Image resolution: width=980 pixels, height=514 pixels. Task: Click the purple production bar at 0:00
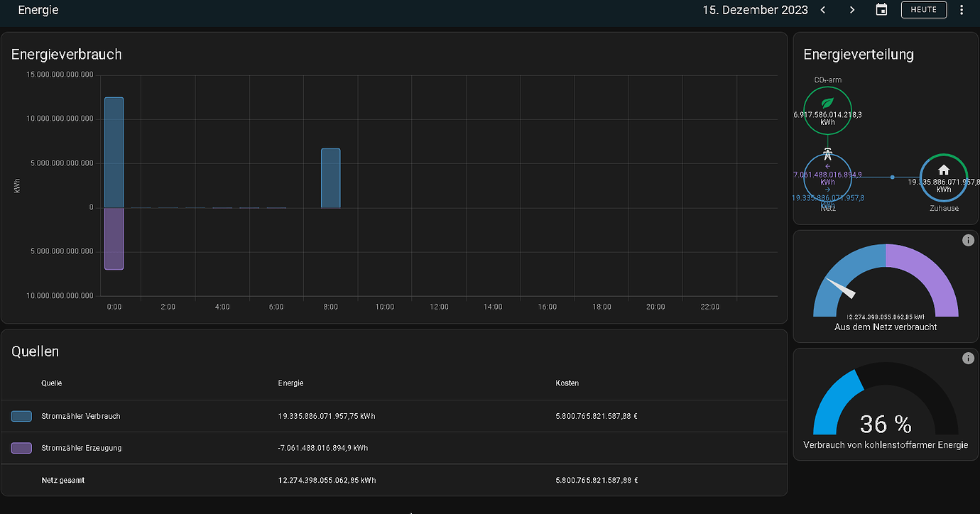pyautogui.click(x=114, y=239)
